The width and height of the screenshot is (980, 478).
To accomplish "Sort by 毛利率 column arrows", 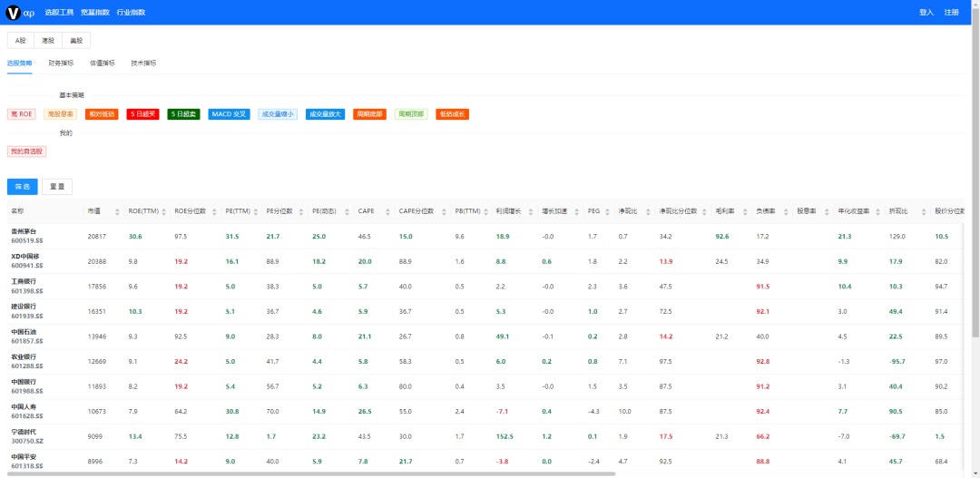I will tap(745, 211).
